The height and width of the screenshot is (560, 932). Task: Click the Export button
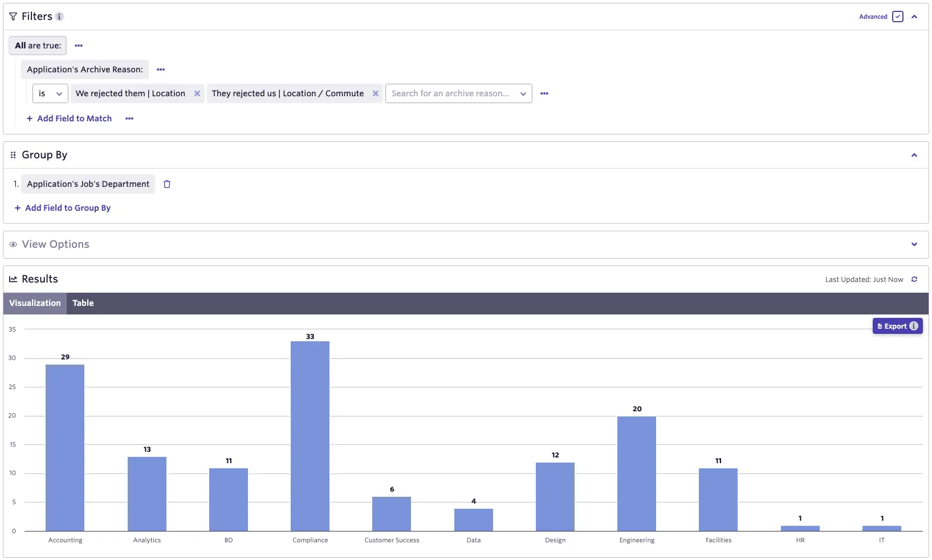(897, 326)
